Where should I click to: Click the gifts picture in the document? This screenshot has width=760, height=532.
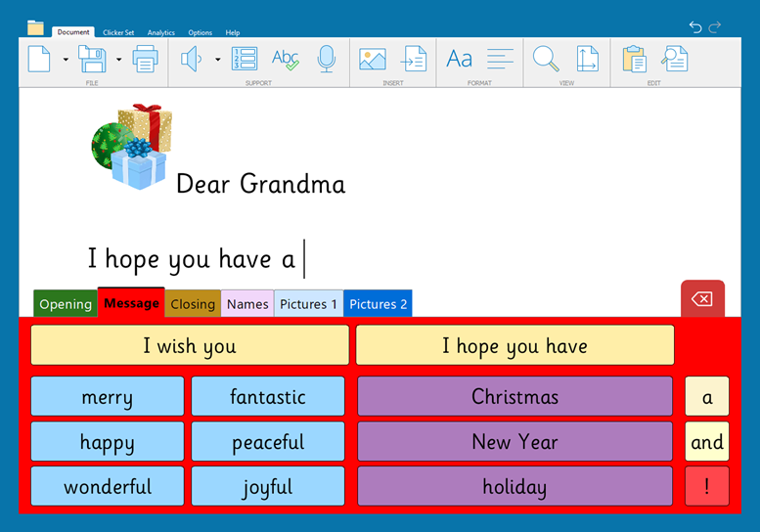132,147
